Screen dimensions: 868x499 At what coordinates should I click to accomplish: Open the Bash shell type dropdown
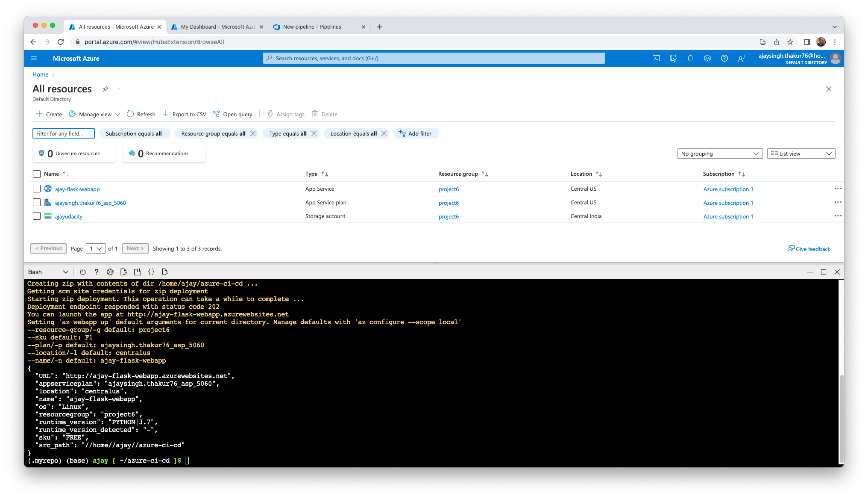pos(48,272)
